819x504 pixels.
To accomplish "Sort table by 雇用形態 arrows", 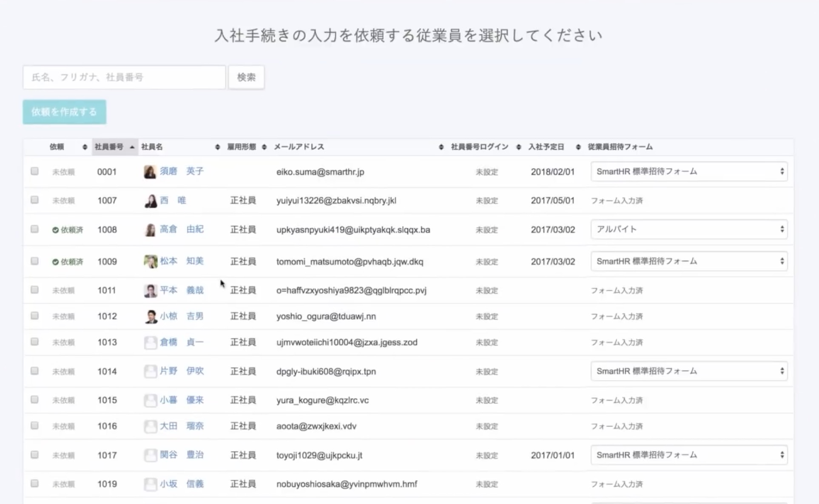I will click(x=264, y=147).
